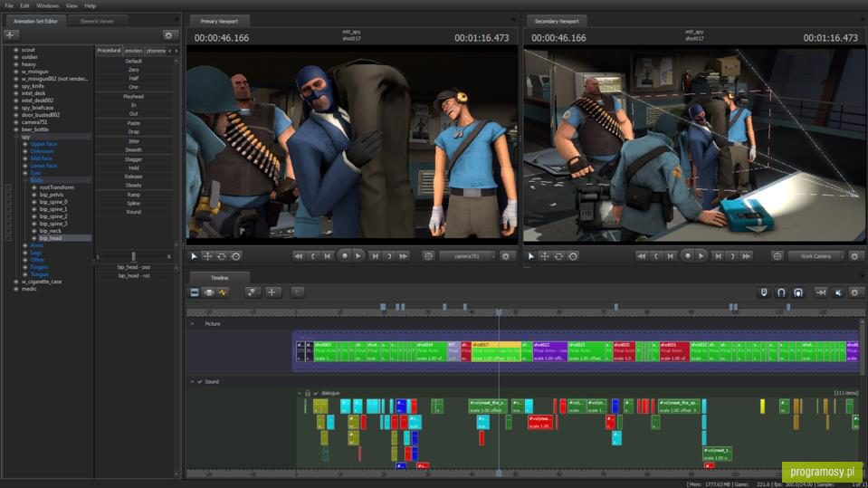Choose rotate manipulator in Primary Viewport
868x488 pixels.
click(222, 256)
